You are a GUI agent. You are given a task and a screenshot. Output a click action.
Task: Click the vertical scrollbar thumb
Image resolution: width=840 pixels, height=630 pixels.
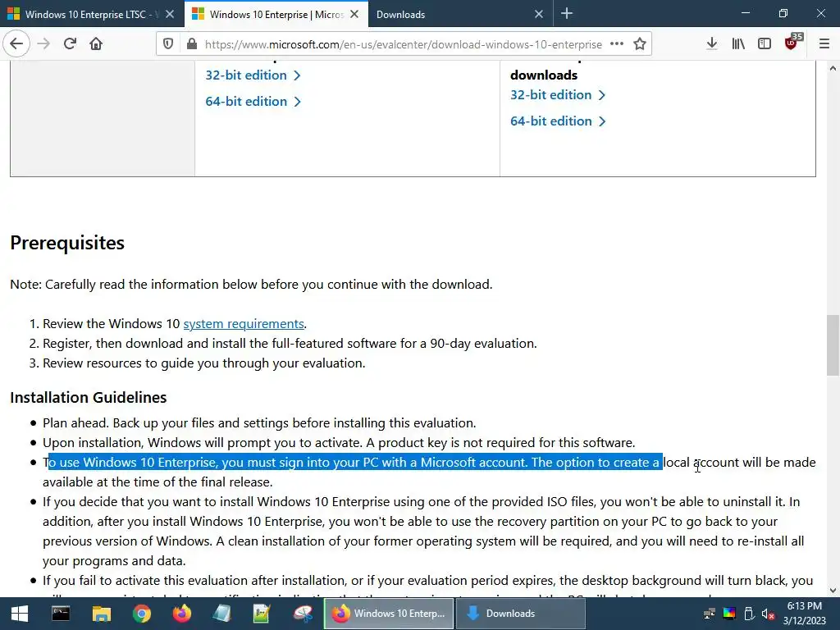coord(833,345)
